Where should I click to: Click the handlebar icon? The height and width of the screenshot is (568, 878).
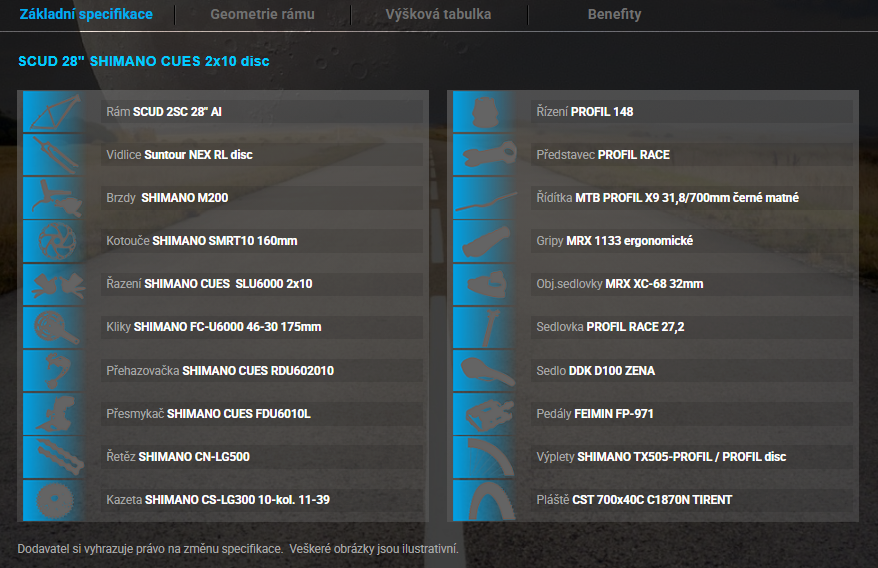pyautogui.click(x=484, y=198)
